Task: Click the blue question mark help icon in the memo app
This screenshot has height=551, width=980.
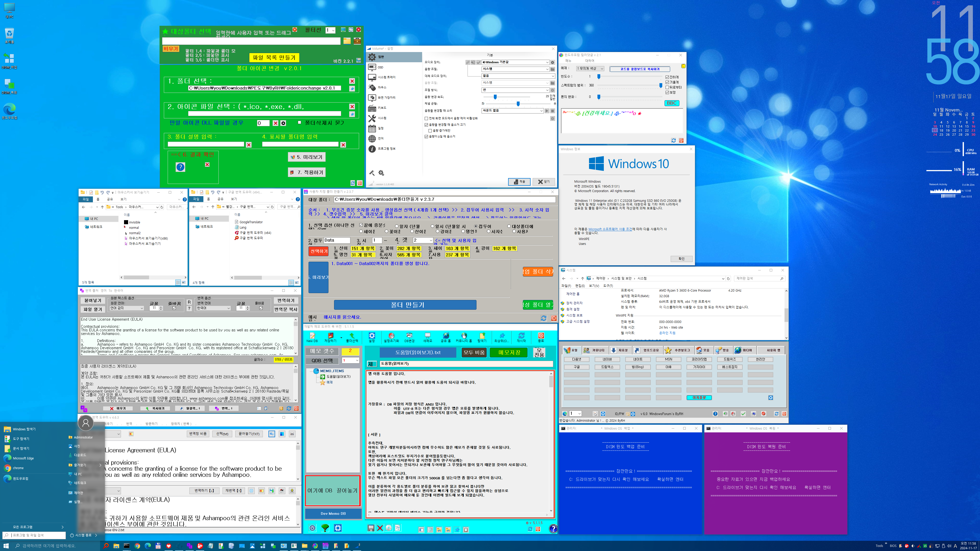Action: point(553,529)
